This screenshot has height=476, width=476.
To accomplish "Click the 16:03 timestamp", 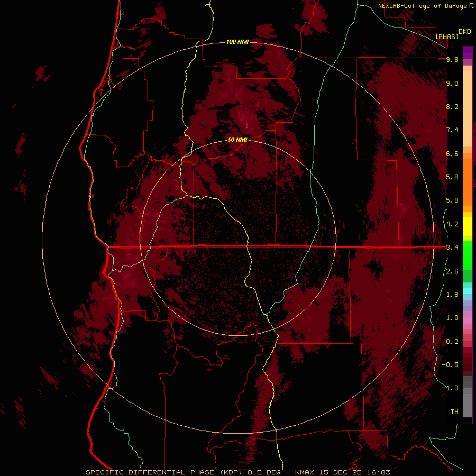I will (378, 472).
